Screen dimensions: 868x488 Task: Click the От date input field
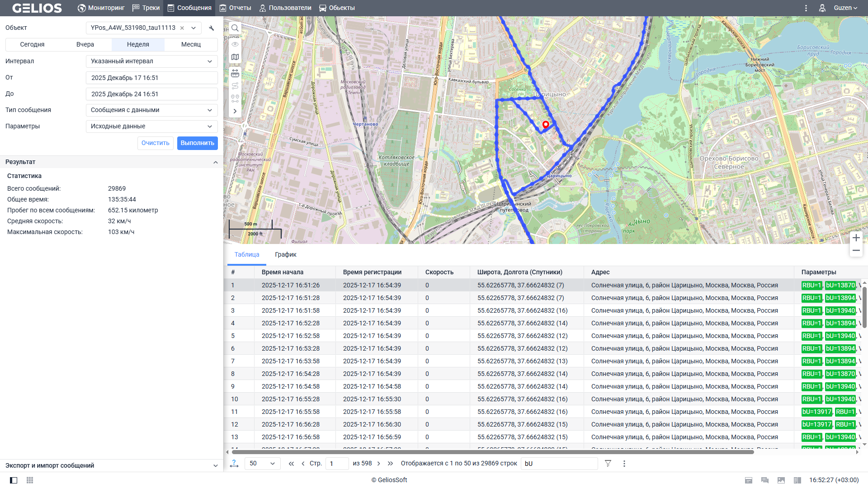(x=151, y=78)
